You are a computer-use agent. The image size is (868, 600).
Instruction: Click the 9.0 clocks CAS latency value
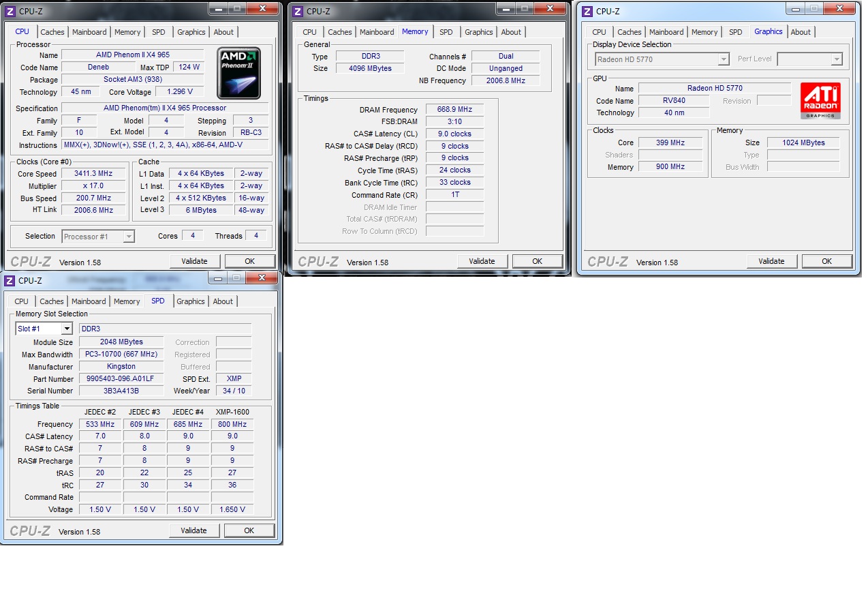pyautogui.click(x=455, y=134)
